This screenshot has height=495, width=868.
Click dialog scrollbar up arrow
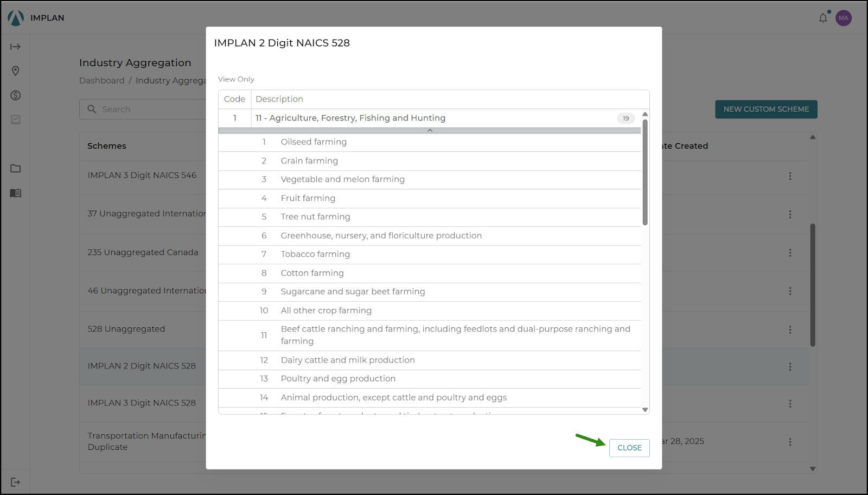[645, 114]
